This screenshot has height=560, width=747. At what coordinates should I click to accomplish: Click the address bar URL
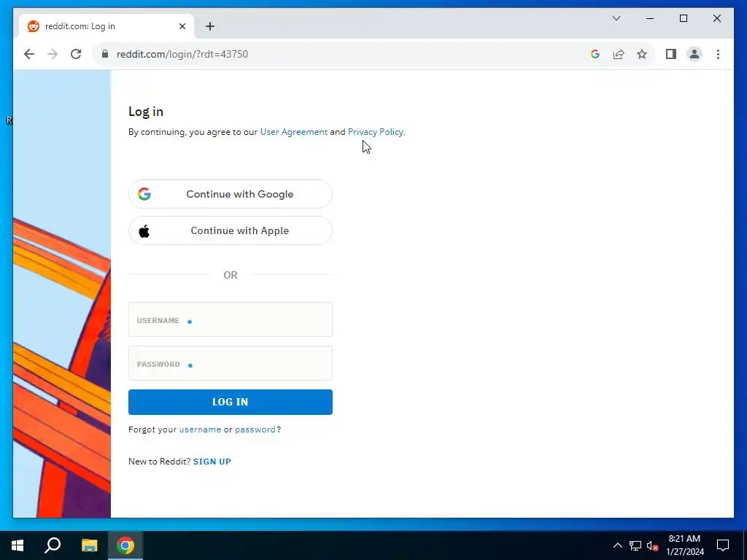[x=182, y=54]
